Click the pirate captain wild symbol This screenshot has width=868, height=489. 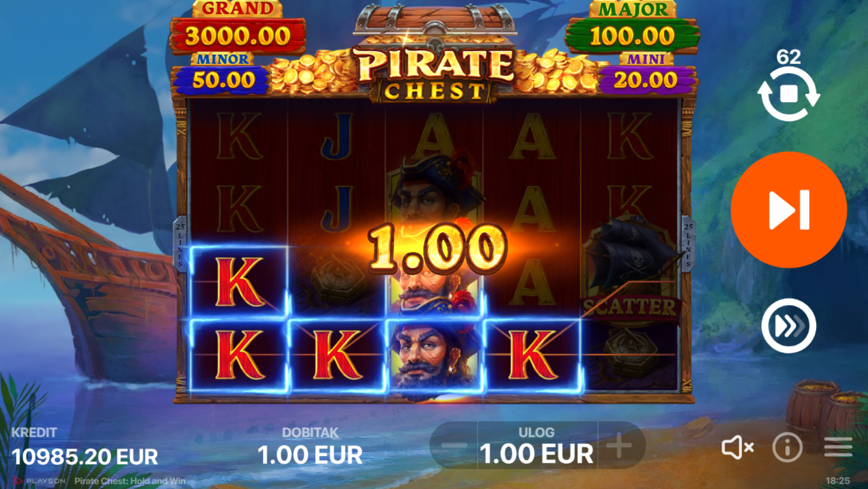434,356
